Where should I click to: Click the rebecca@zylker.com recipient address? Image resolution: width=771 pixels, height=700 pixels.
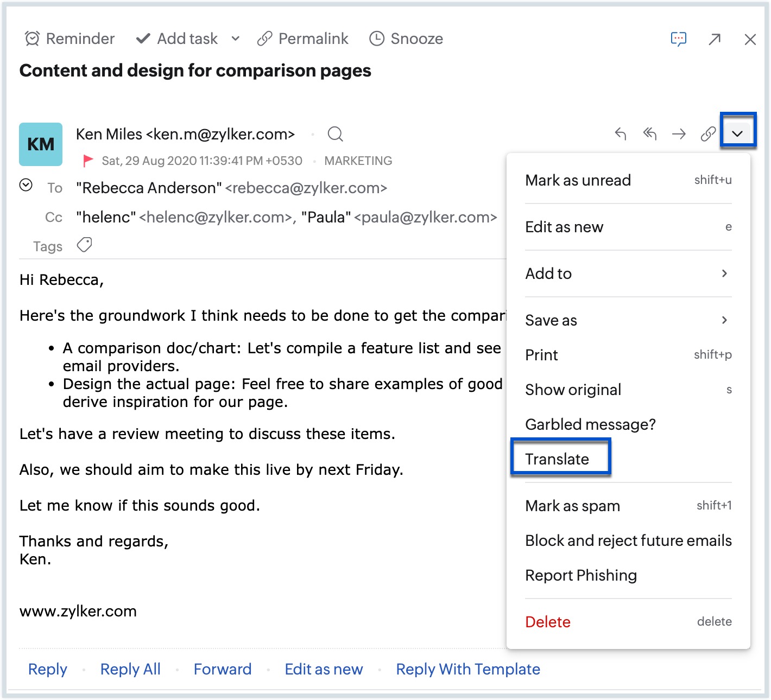point(306,188)
